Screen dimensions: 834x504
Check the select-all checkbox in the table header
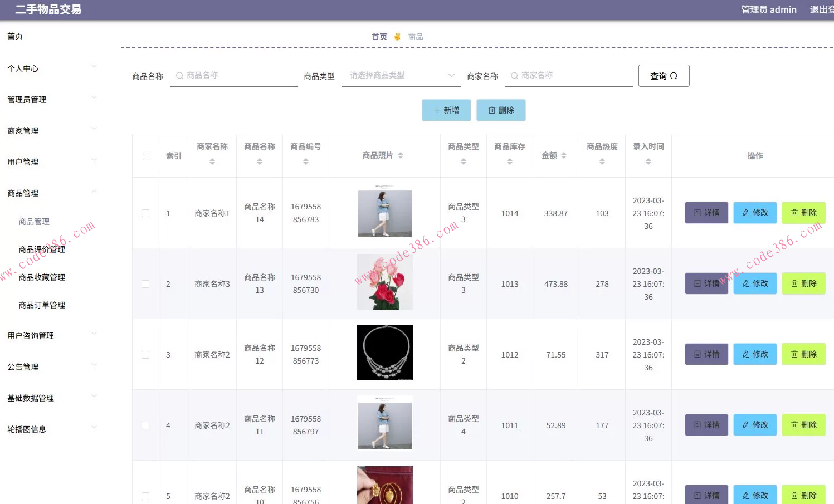pyautogui.click(x=146, y=156)
